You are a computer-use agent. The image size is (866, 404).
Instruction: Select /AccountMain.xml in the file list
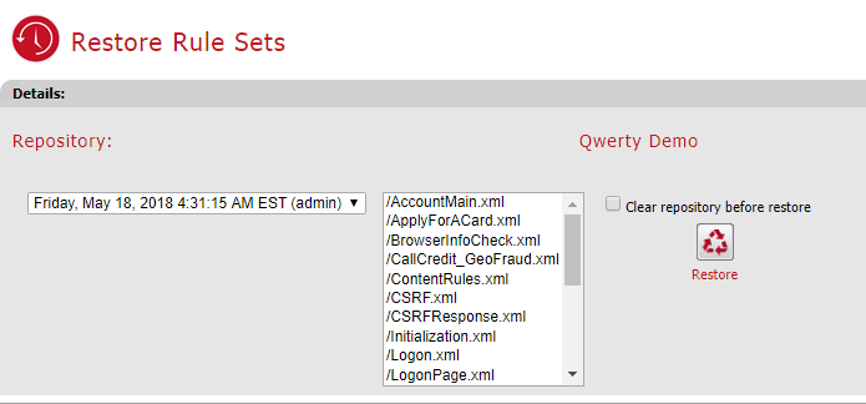(x=445, y=202)
